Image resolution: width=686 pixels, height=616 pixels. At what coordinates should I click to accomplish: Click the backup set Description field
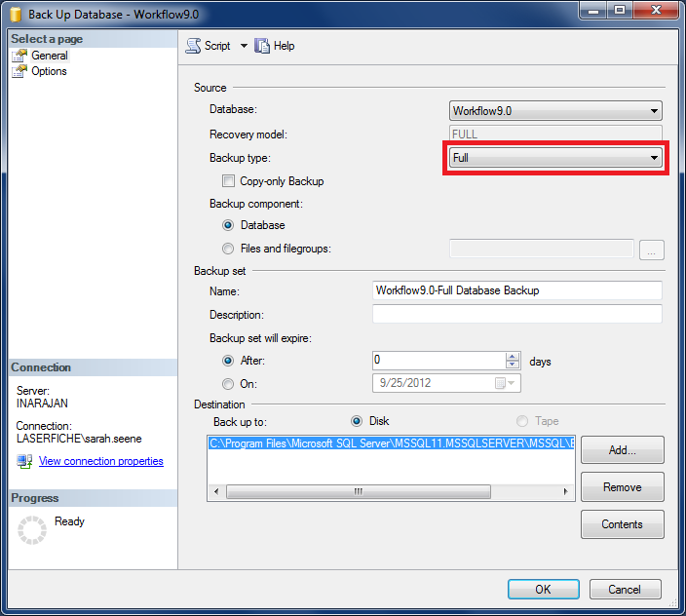point(516,315)
